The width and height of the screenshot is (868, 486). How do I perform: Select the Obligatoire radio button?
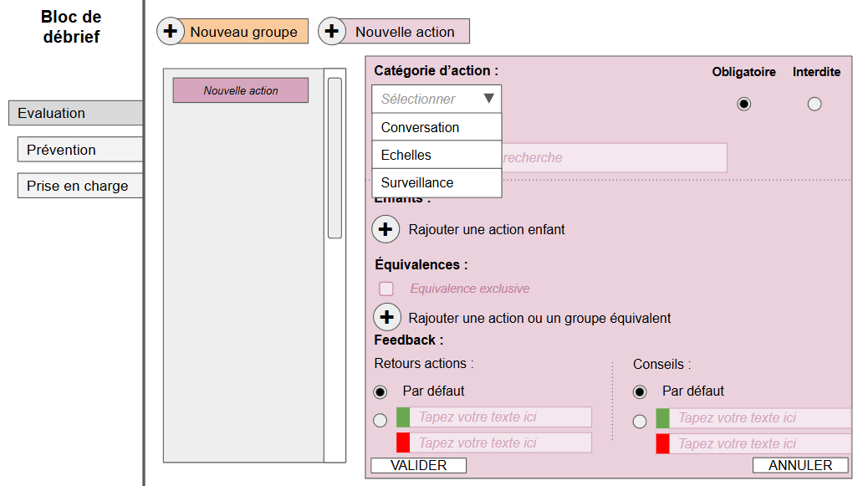743,104
